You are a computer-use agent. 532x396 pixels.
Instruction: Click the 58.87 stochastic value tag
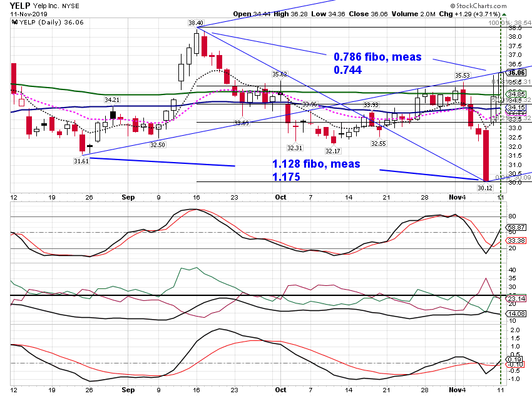point(516,228)
